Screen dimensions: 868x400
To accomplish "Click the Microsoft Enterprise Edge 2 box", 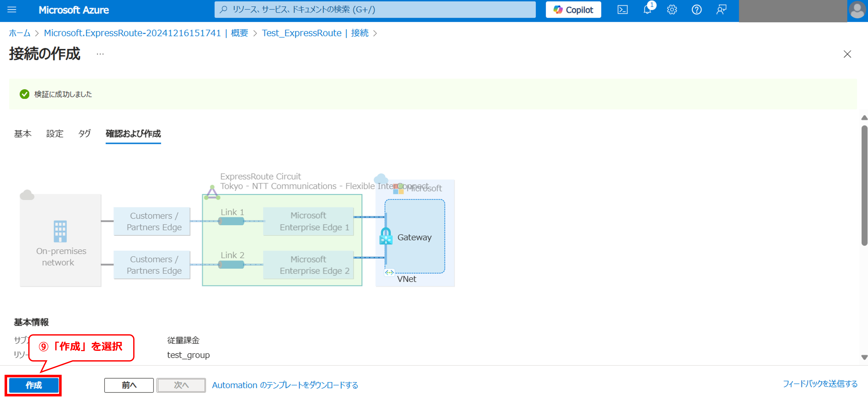I will (308, 265).
